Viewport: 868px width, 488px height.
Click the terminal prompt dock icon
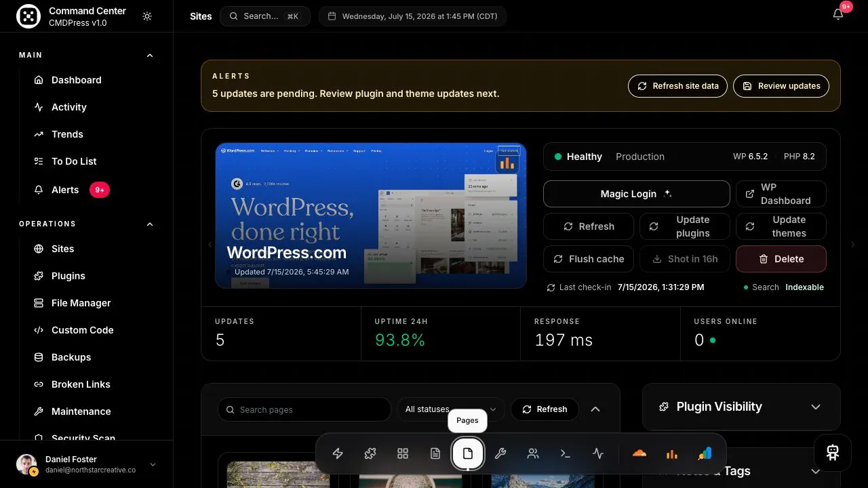pyautogui.click(x=566, y=454)
